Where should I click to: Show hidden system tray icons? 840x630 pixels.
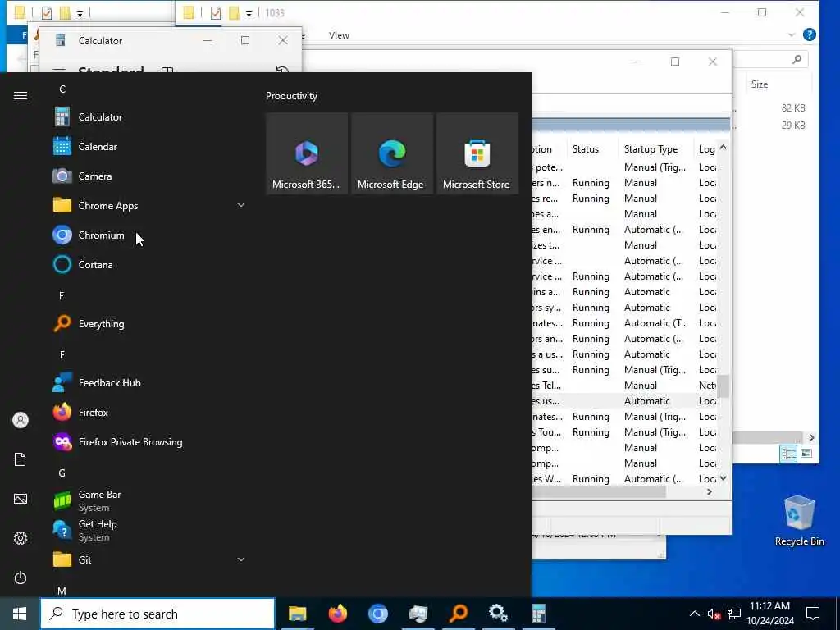tap(694, 614)
